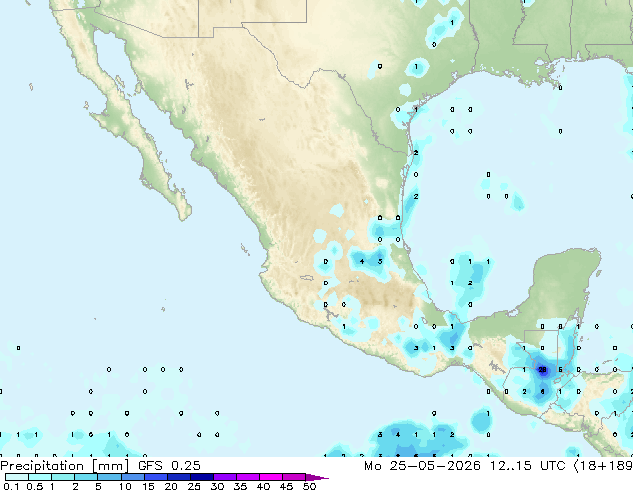Click legend scale label "45"
Screen dimensions: 634x490
pyautogui.click(x=286, y=486)
